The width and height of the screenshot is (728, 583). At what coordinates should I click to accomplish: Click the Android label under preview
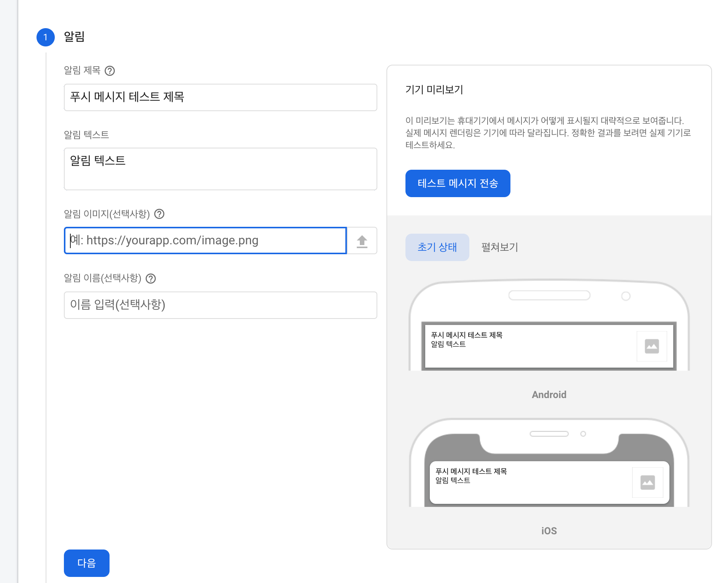pos(549,395)
